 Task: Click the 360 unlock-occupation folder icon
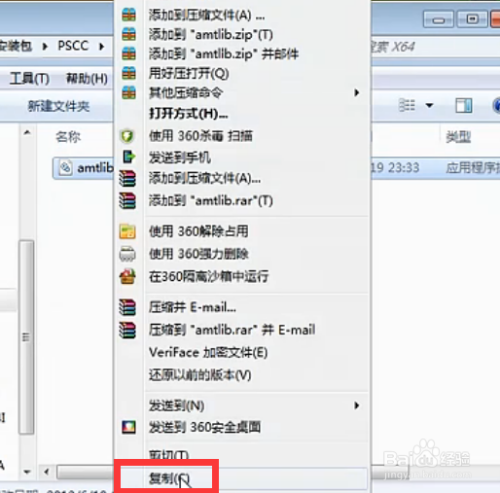128,232
